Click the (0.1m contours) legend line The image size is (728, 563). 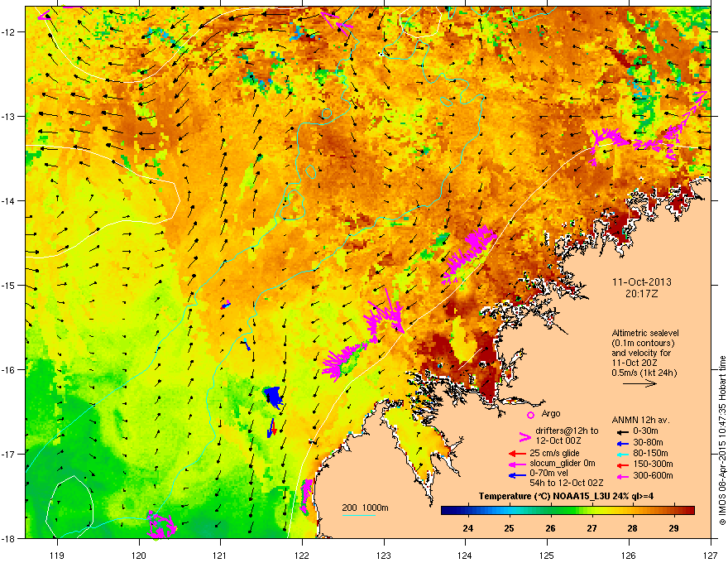click(643, 344)
